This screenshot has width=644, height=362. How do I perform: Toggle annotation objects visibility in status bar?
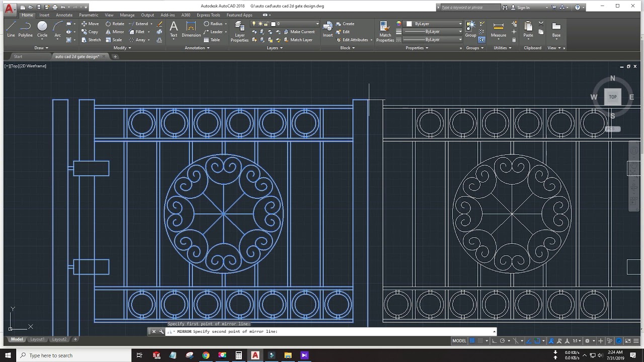coord(551,341)
